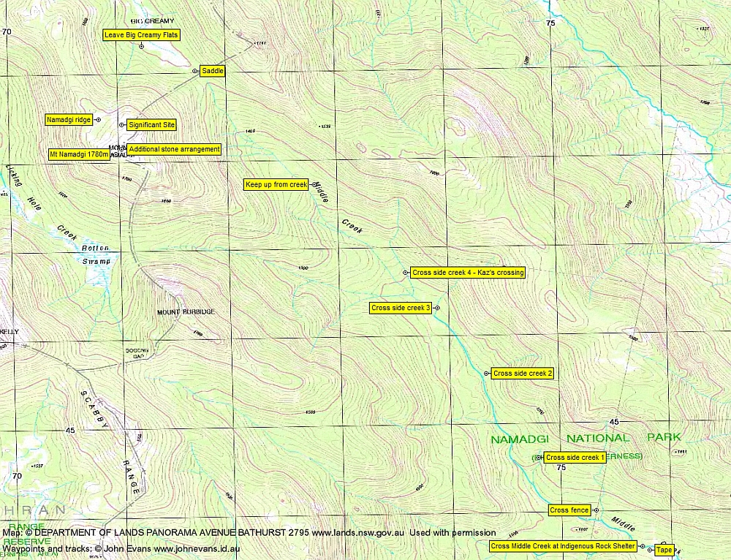This screenshot has height=560, width=731.
Task: Click the Significant Site waypoint marker
Action: tap(121, 125)
